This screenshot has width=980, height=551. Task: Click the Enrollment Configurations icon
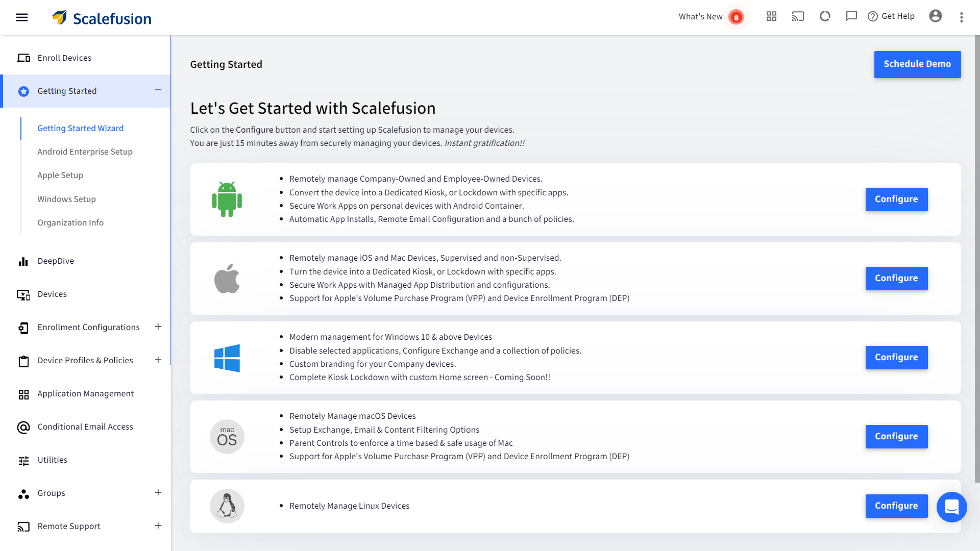(23, 328)
